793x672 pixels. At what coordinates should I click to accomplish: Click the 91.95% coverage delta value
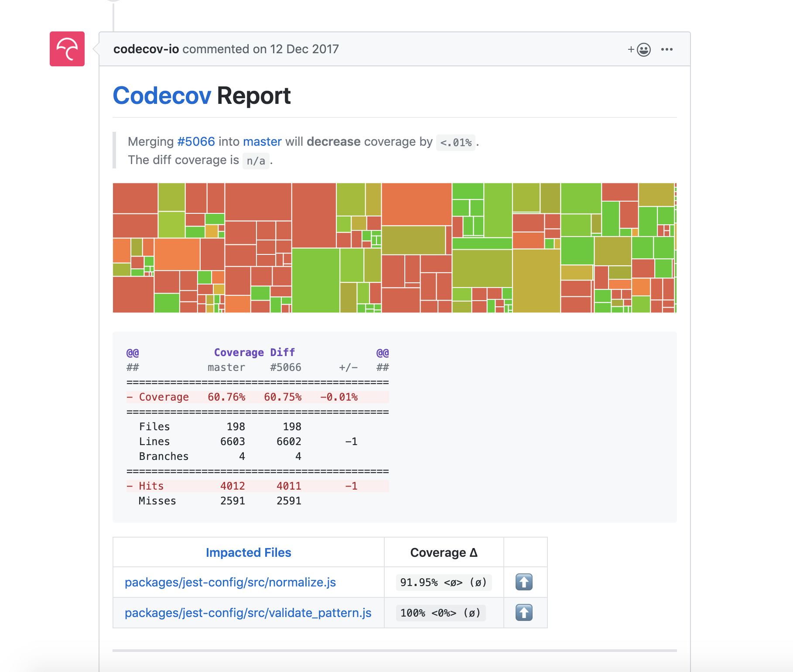click(x=443, y=582)
